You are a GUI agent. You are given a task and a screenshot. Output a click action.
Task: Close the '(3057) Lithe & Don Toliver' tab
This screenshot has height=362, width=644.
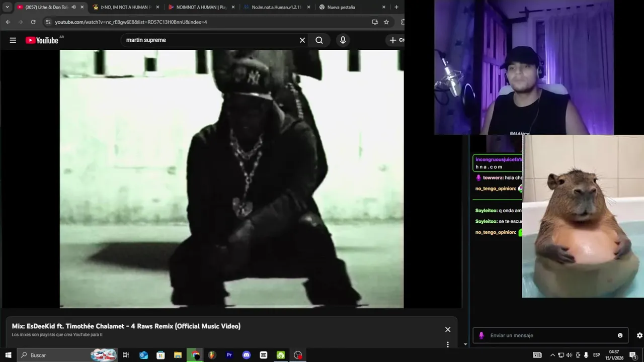click(x=82, y=7)
